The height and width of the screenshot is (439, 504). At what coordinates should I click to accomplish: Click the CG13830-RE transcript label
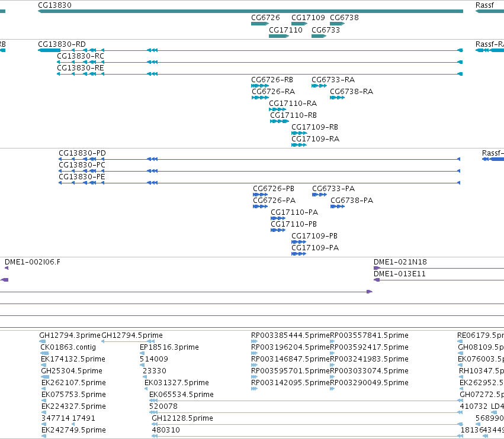tap(81, 68)
